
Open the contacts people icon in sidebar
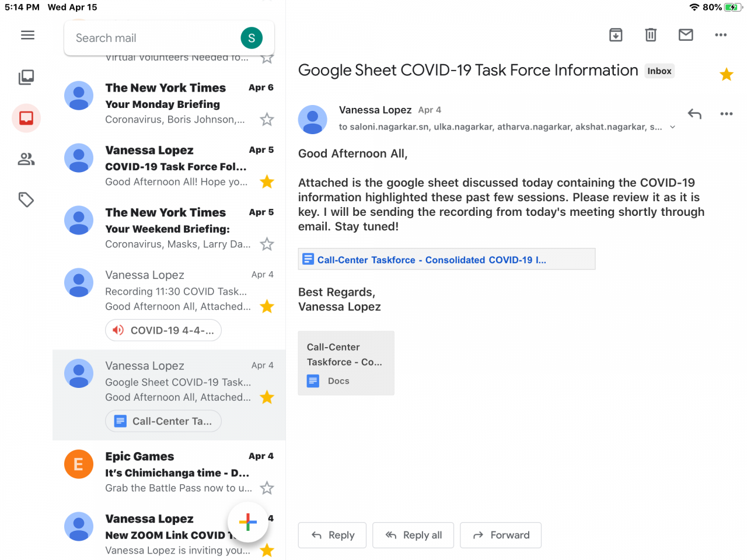point(26,159)
